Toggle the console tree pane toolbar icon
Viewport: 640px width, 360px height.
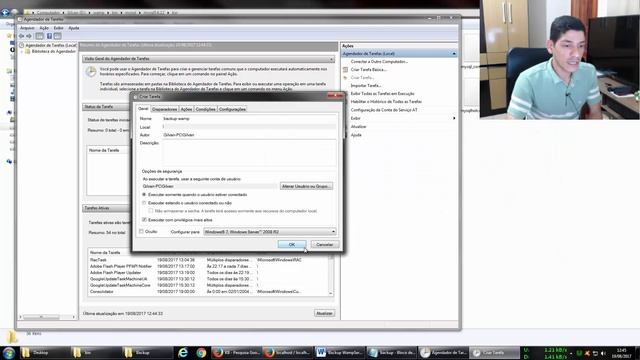(x=39, y=36)
